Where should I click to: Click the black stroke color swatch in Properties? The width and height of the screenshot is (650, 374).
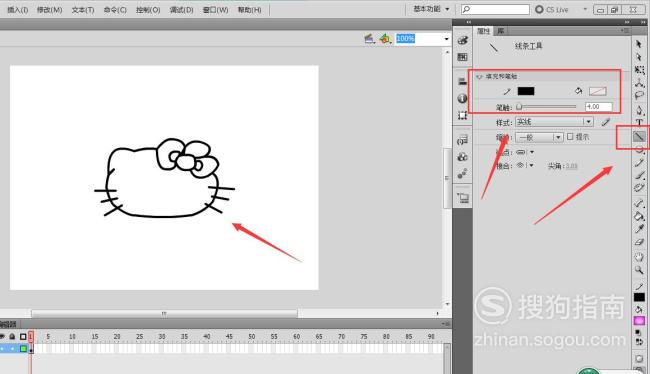(x=526, y=91)
